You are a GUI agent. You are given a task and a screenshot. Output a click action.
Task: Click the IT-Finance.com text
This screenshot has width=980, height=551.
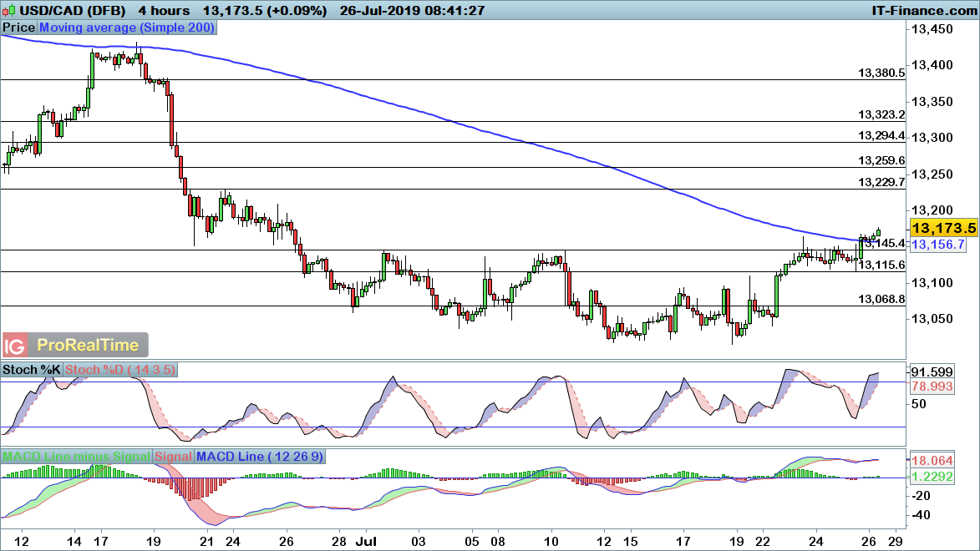[924, 11]
